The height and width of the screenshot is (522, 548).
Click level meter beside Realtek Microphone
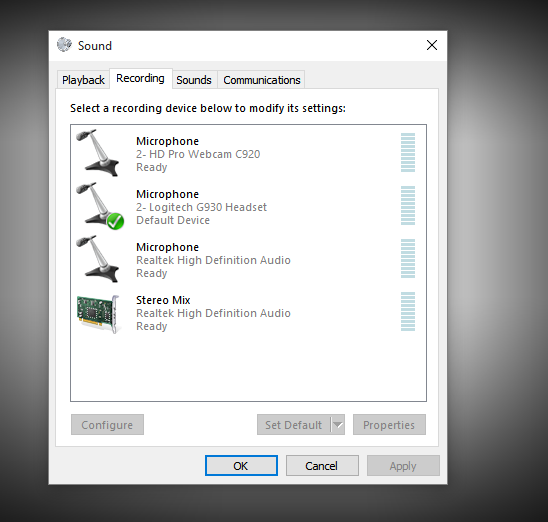pos(408,259)
